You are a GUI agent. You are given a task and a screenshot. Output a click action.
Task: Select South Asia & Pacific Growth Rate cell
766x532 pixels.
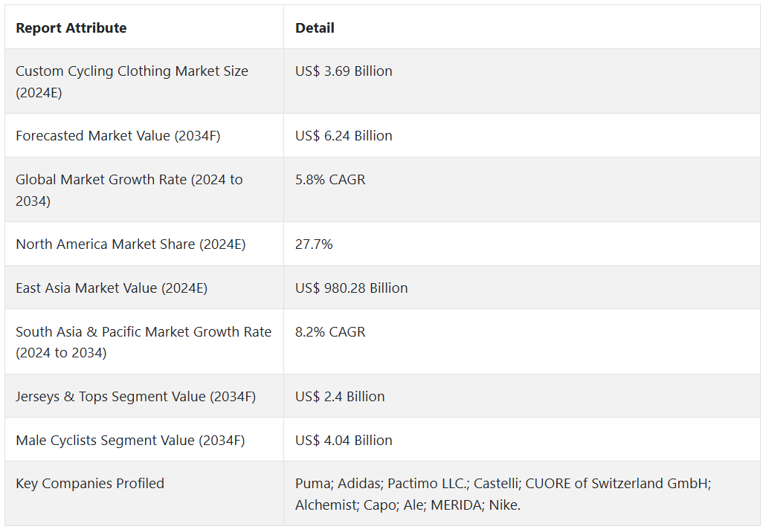[x=144, y=343]
